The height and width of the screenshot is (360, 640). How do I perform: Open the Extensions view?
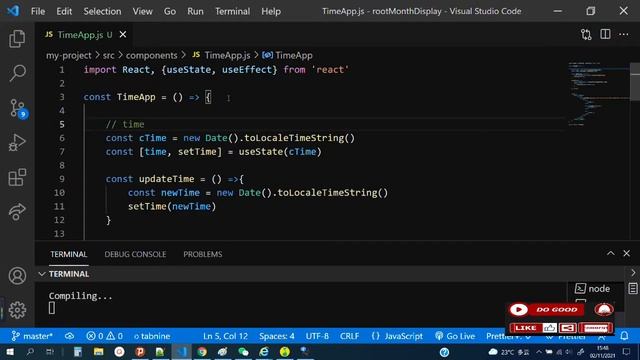coord(17,177)
